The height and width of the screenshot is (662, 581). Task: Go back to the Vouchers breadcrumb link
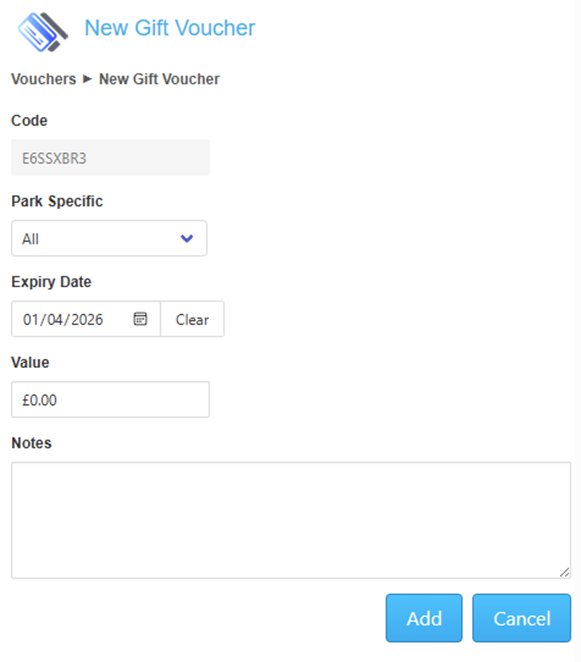[43, 79]
